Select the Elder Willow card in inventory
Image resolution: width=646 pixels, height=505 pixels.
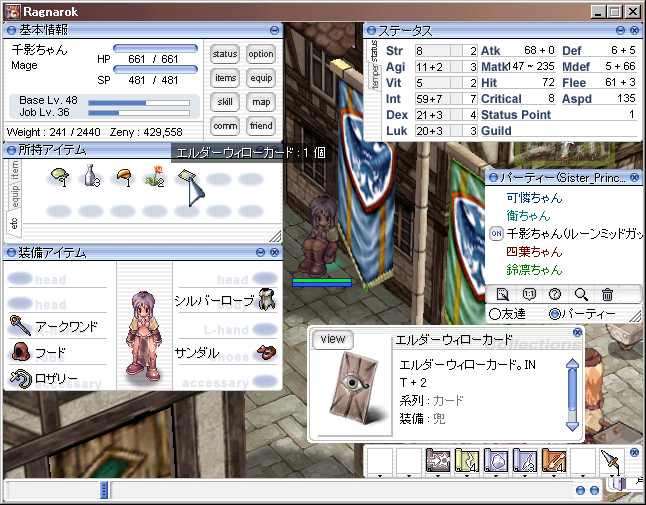(x=187, y=178)
